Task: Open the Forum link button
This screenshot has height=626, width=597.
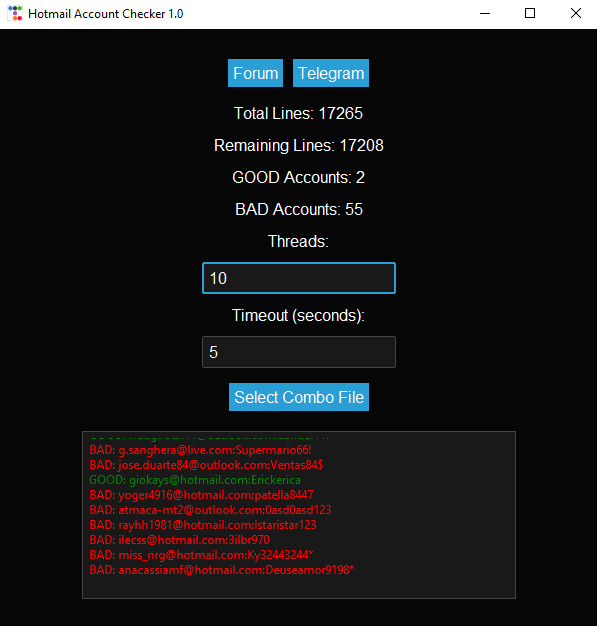Action: (x=255, y=73)
